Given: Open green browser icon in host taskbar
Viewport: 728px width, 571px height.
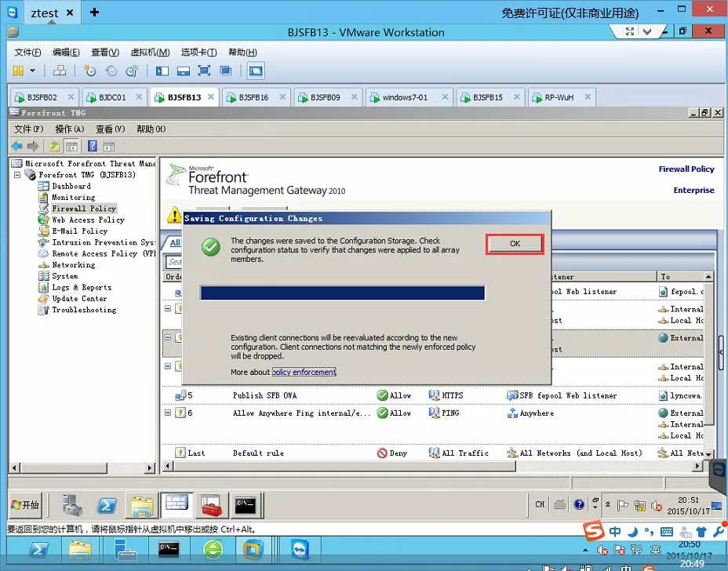Looking at the screenshot, I should pos(213,551).
